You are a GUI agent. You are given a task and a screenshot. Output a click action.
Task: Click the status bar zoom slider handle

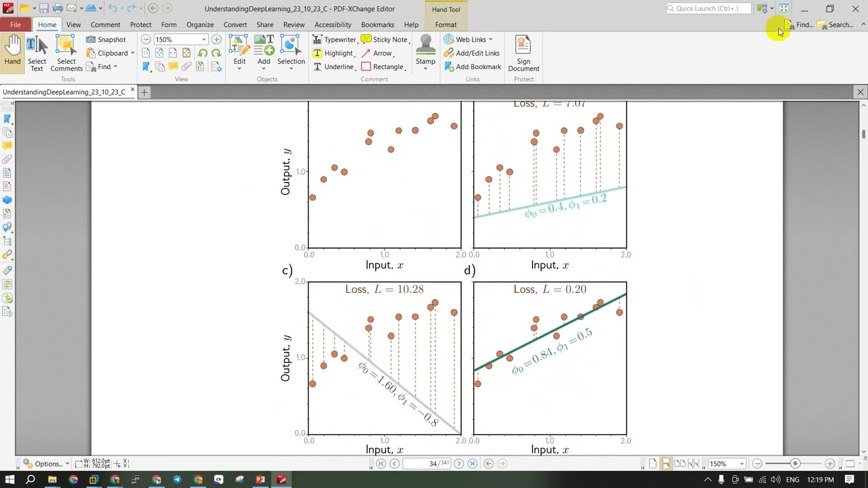pos(795,464)
